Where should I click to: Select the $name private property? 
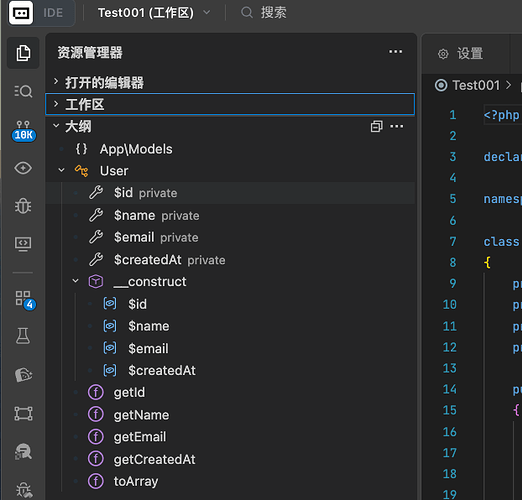click(230, 215)
